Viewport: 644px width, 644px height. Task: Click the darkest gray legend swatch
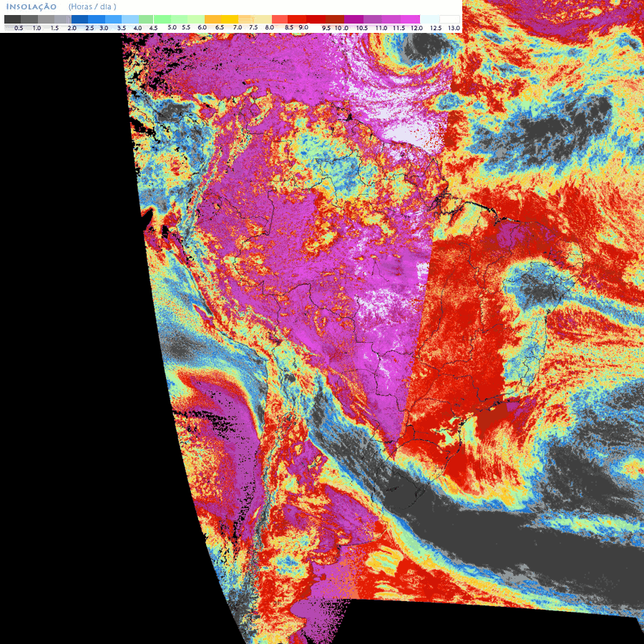(x=12, y=19)
